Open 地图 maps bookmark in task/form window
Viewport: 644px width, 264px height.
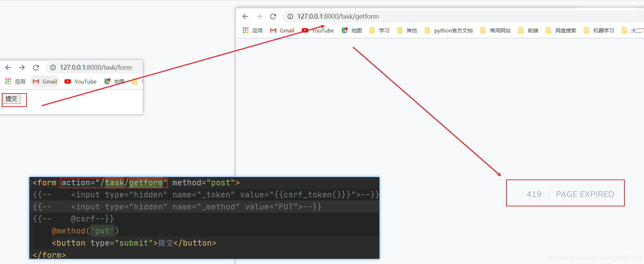pyautogui.click(x=115, y=81)
